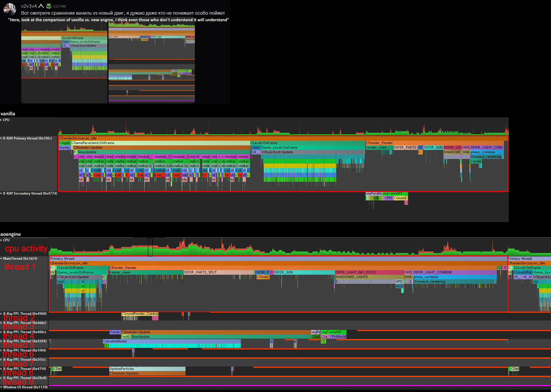Click the frame selection marker in aoengine CPU graph

point(150,247)
